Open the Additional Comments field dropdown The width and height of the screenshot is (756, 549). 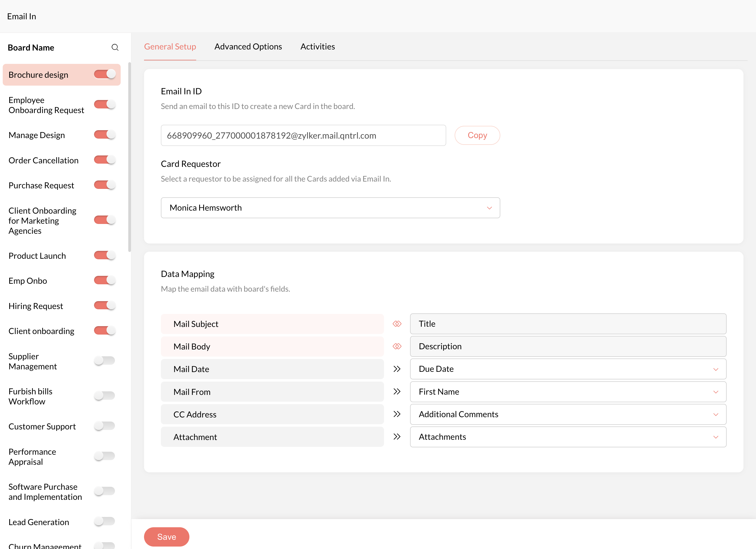(568, 414)
